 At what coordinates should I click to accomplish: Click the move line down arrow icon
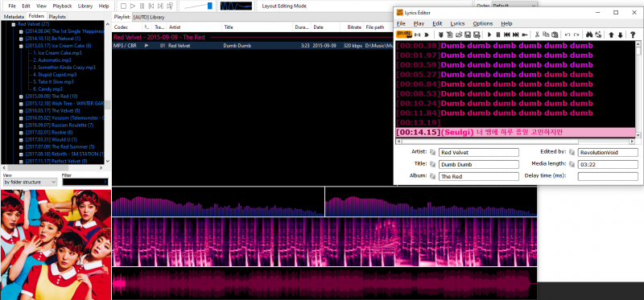(x=620, y=35)
